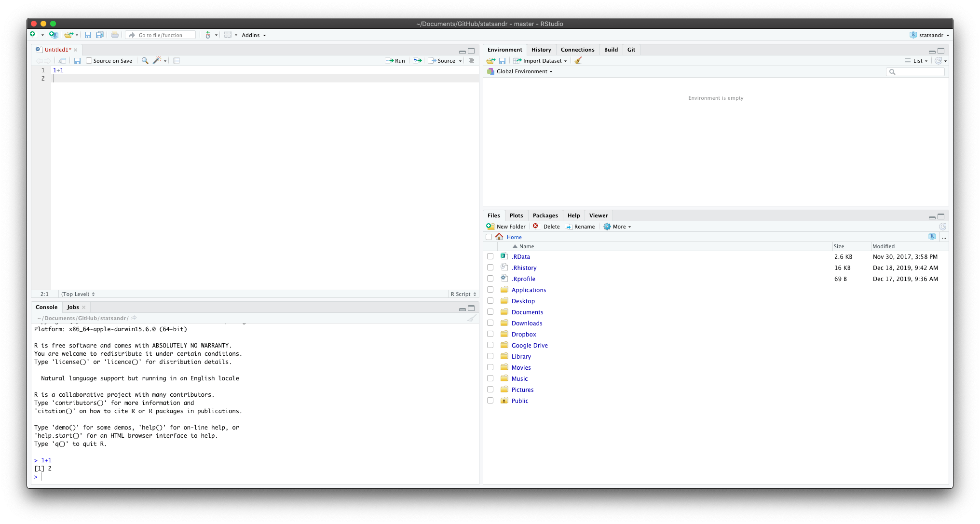The width and height of the screenshot is (980, 524).
Task: Click the environment search field
Action: (x=918, y=72)
